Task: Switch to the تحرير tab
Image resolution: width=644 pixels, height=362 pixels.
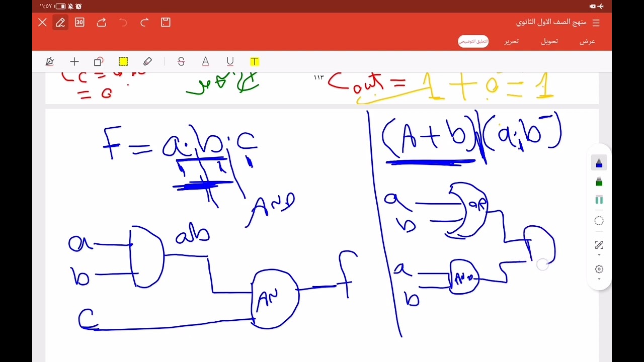Action: (x=512, y=41)
